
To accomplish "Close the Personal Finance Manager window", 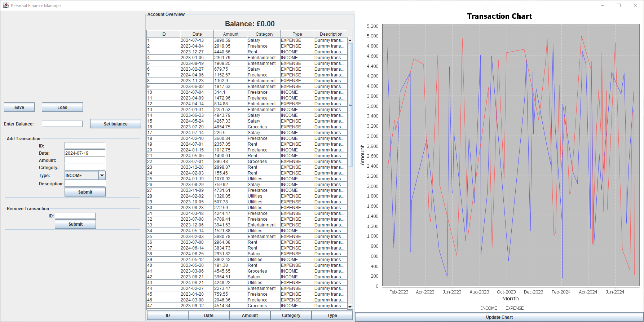I will click(635, 5).
